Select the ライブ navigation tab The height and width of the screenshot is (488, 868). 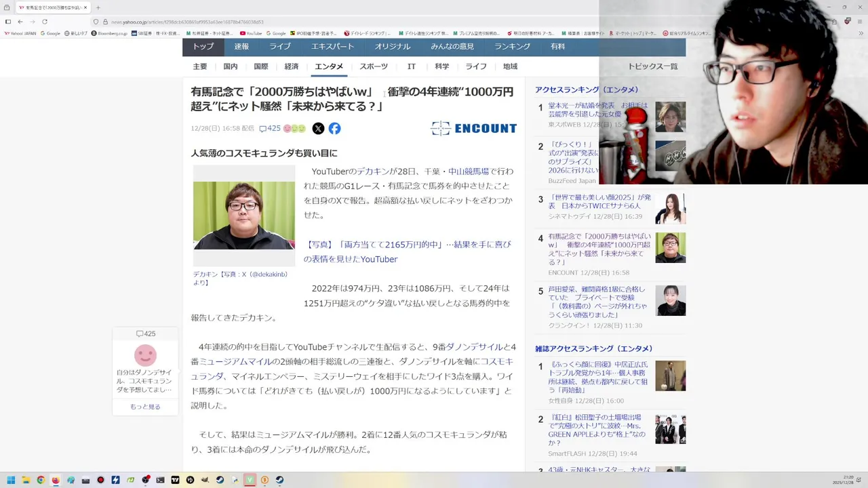[280, 47]
